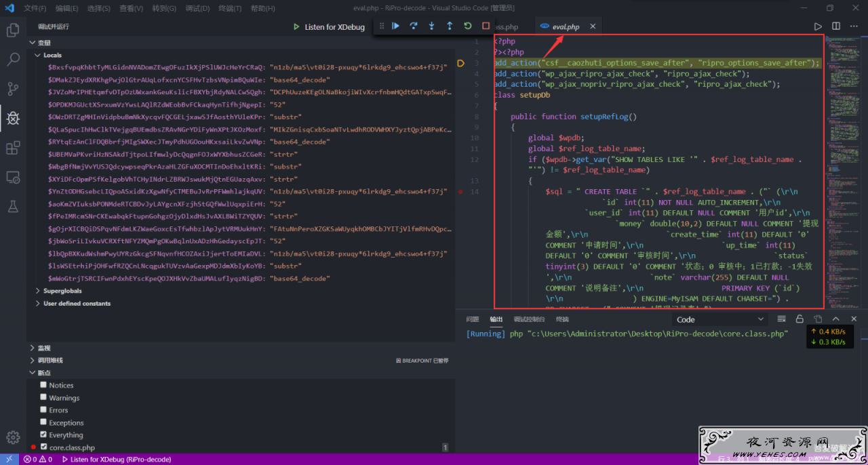Uncheck the core.class.php breakpoint checkbox
The width and height of the screenshot is (868, 465).
[43, 447]
